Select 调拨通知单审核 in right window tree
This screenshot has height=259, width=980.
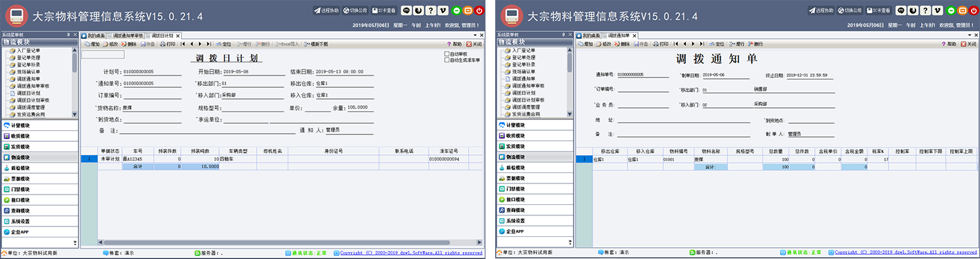point(527,86)
